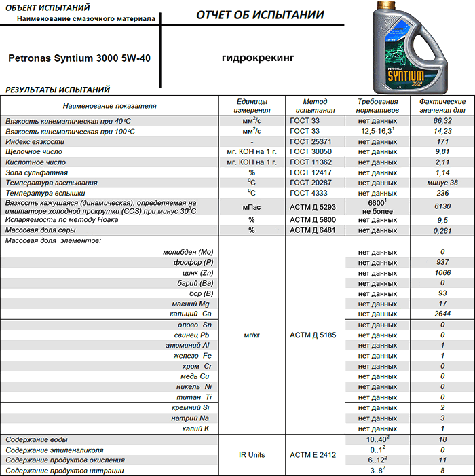The image size is (475, 476).
Task: Click the 'хром Cr' element label
Action: pos(197,367)
